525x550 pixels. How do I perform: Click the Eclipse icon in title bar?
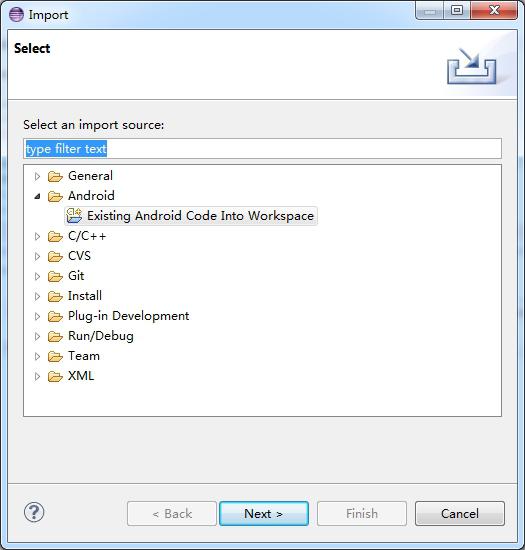[x=16, y=14]
